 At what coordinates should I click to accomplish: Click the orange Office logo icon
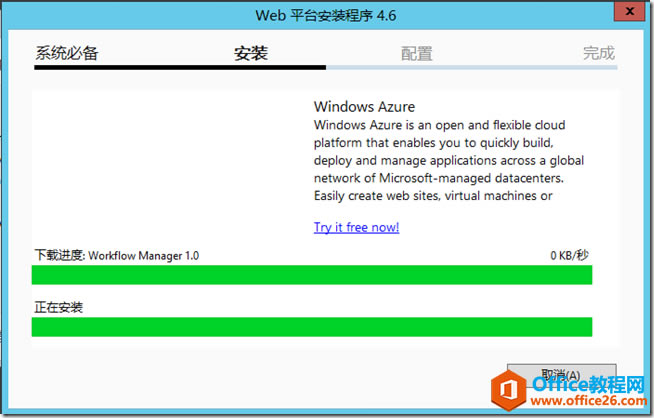(511, 387)
